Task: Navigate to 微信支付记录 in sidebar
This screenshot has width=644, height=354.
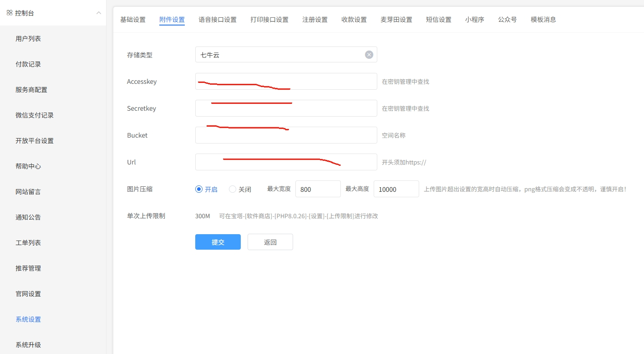Action: pos(35,115)
